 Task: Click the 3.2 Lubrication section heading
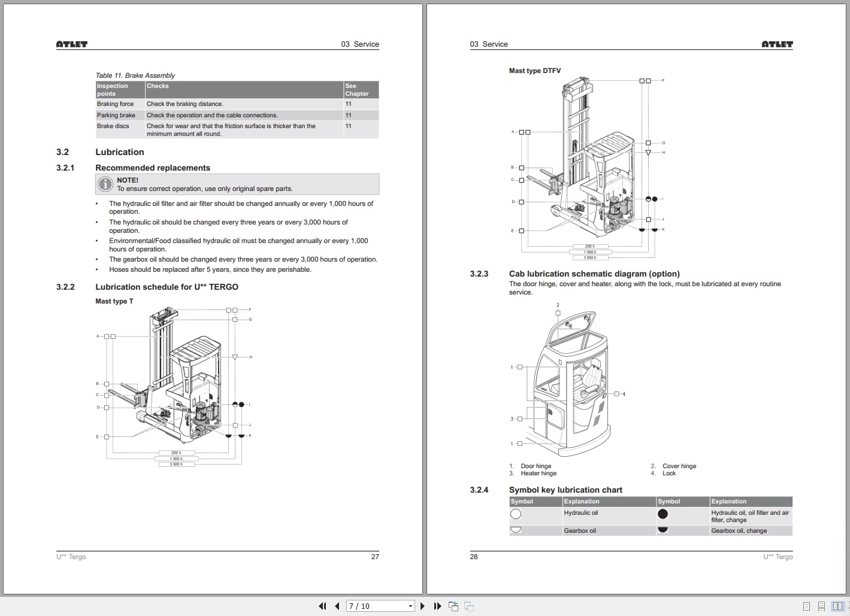tap(119, 152)
